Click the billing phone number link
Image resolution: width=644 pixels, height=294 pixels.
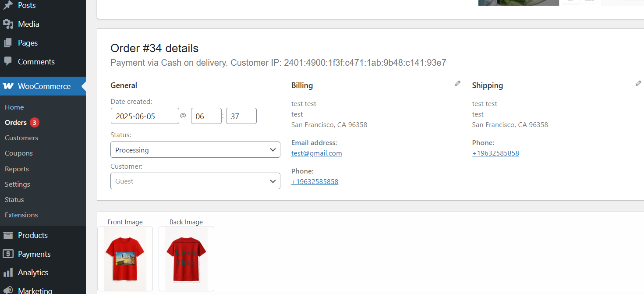pos(315,181)
